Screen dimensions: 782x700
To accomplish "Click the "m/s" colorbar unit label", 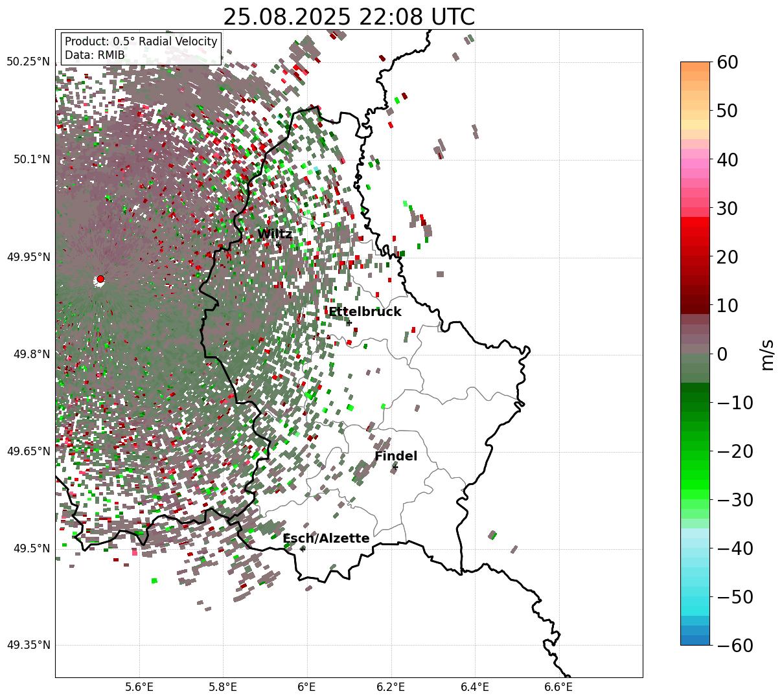I will (x=768, y=354).
